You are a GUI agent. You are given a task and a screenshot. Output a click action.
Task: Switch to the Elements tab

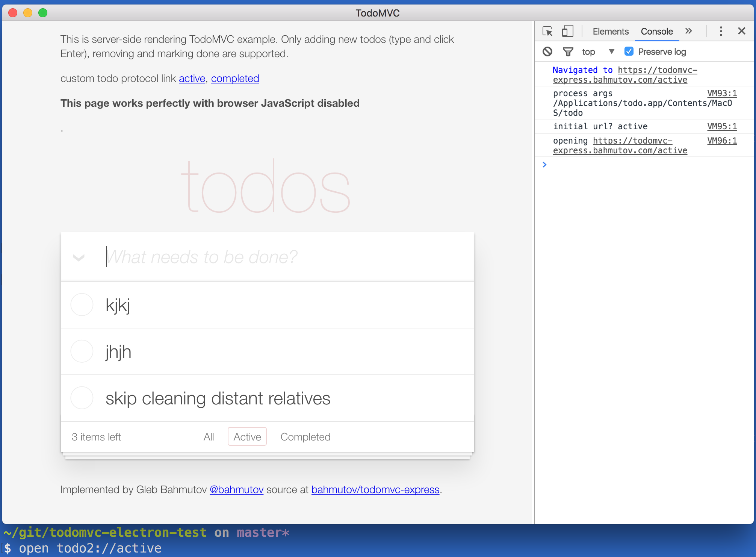[610, 32]
